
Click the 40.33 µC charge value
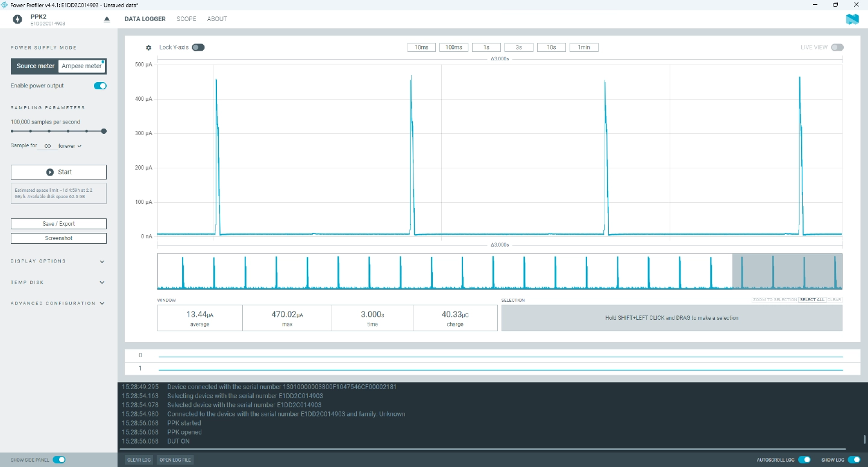(x=455, y=314)
